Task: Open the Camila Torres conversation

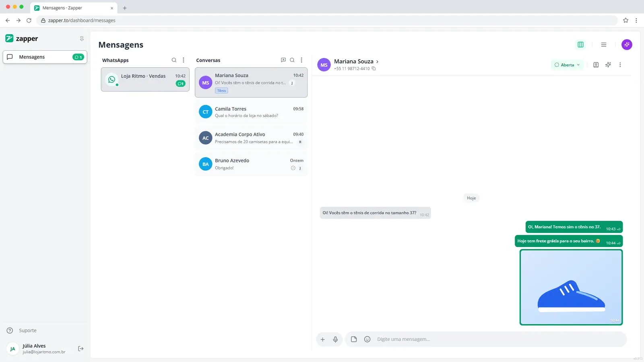Action: pos(251,112)
